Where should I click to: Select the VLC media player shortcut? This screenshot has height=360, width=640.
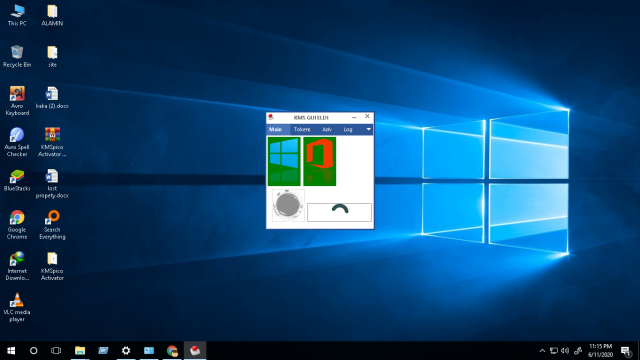pos(17,307)
